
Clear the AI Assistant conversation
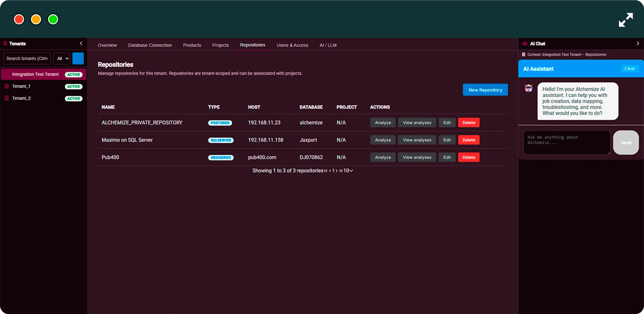pyautogui.click(x=630, y=68)
